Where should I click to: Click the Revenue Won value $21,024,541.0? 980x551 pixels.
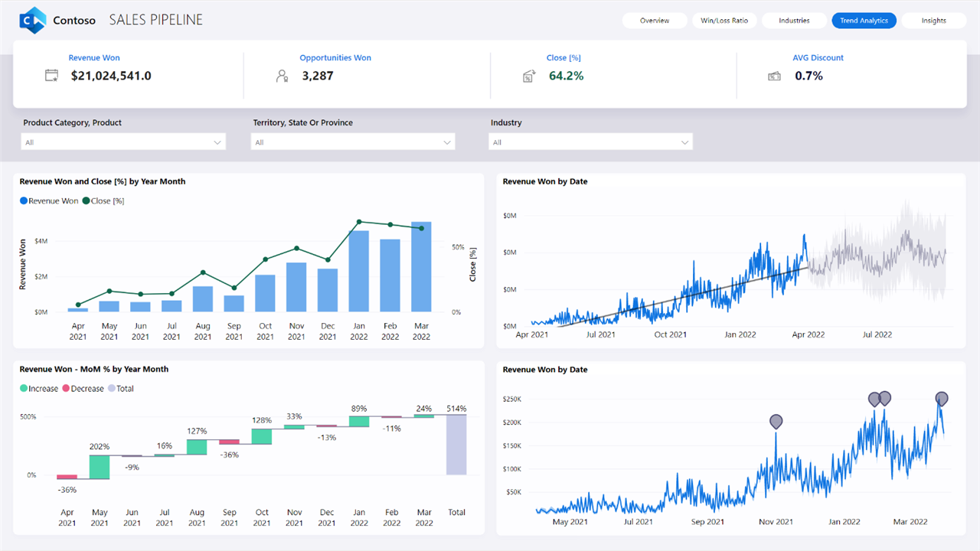(x=111, y=76)
